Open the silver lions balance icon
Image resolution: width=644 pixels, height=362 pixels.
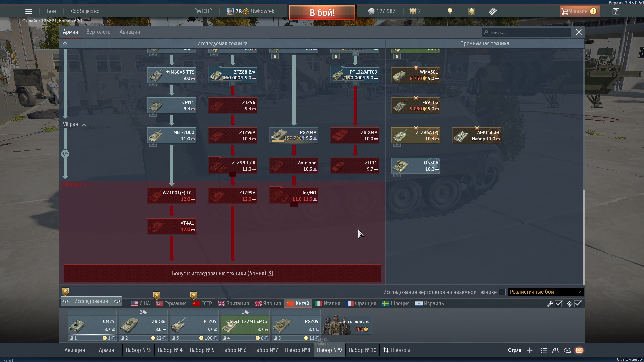[371, 11]
